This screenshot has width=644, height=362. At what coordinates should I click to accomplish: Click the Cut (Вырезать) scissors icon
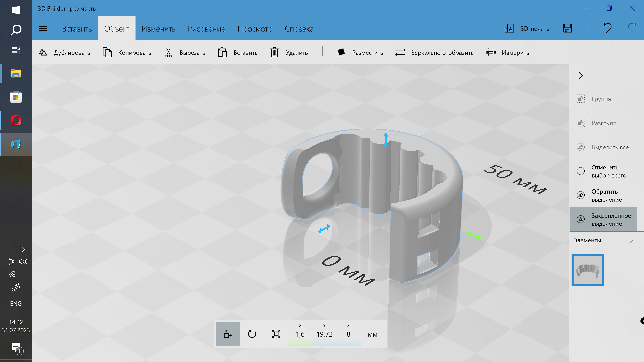tap(168, 52)
